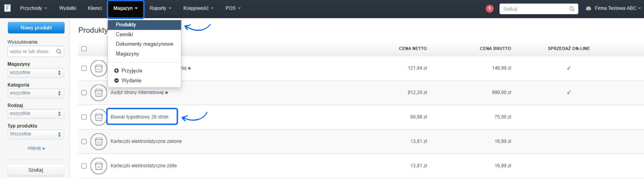Viewport: 644px width, 179px height.
Task: Click the magnifier icon in top search
Action: point(572,9)
